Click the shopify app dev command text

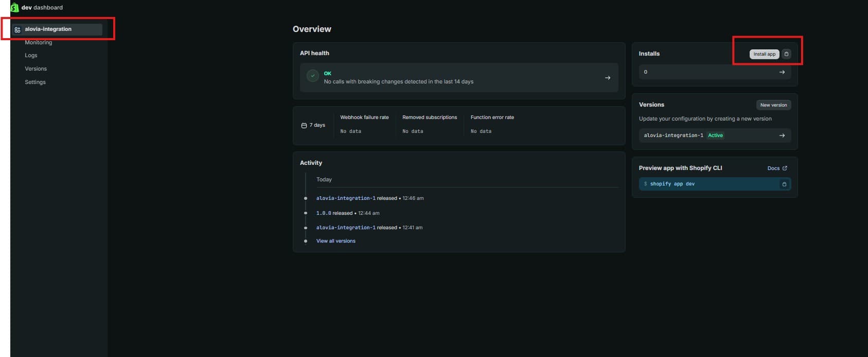[672, 184]
